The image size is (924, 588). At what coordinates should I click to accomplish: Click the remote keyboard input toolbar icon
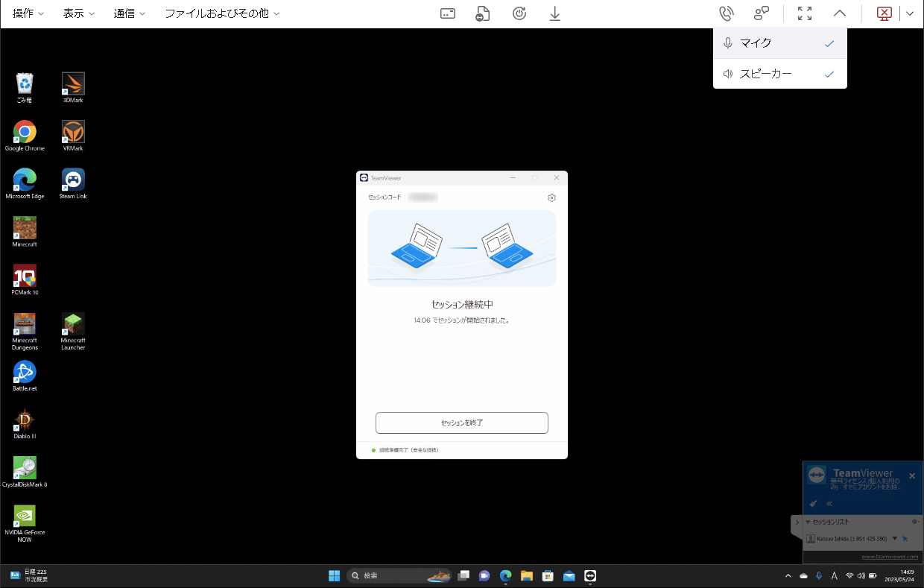click(x=448, y=13)
